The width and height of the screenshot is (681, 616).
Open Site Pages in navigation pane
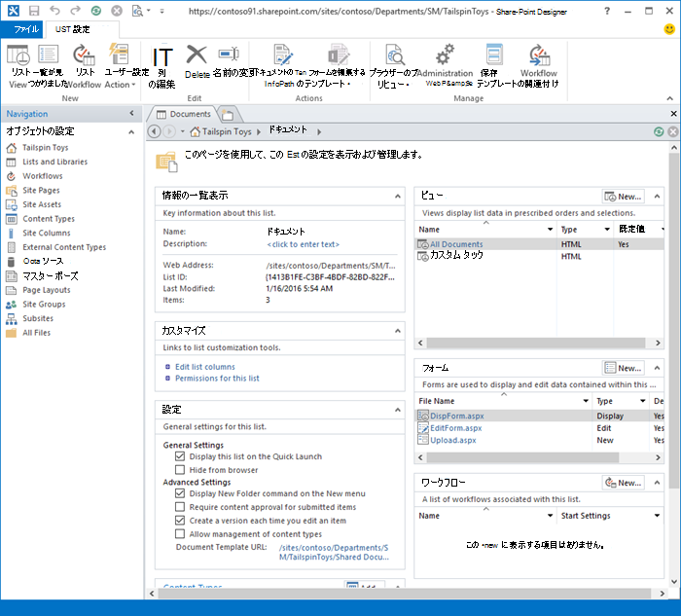pyautogui.click(x=41, y=191)
